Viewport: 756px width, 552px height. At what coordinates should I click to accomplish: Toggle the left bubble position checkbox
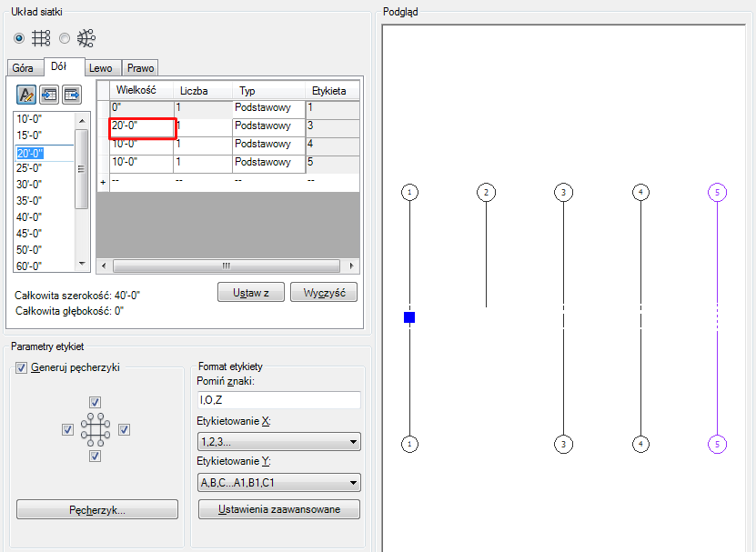click(68, 429)
